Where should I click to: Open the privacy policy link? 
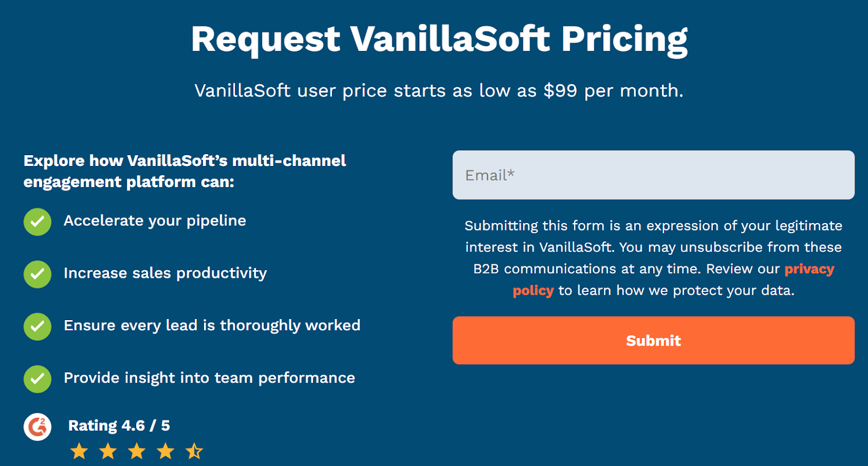809,269
